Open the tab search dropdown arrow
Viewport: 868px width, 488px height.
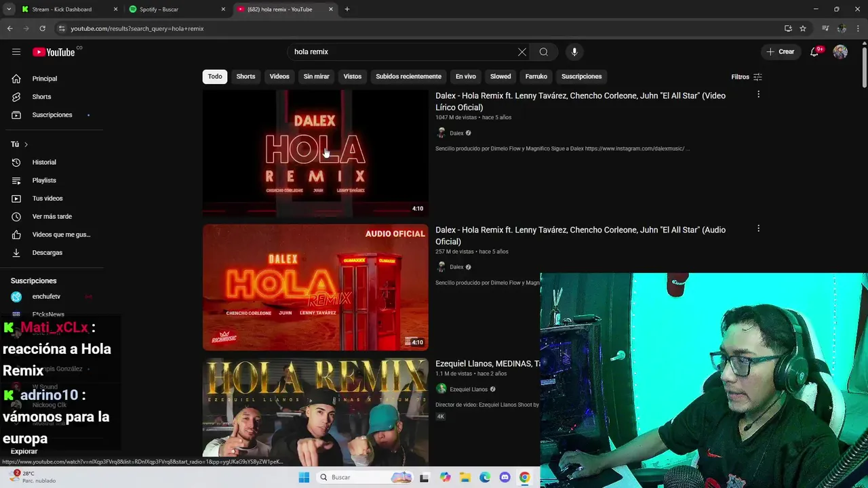pyautogui.click(x=9, y=9)
